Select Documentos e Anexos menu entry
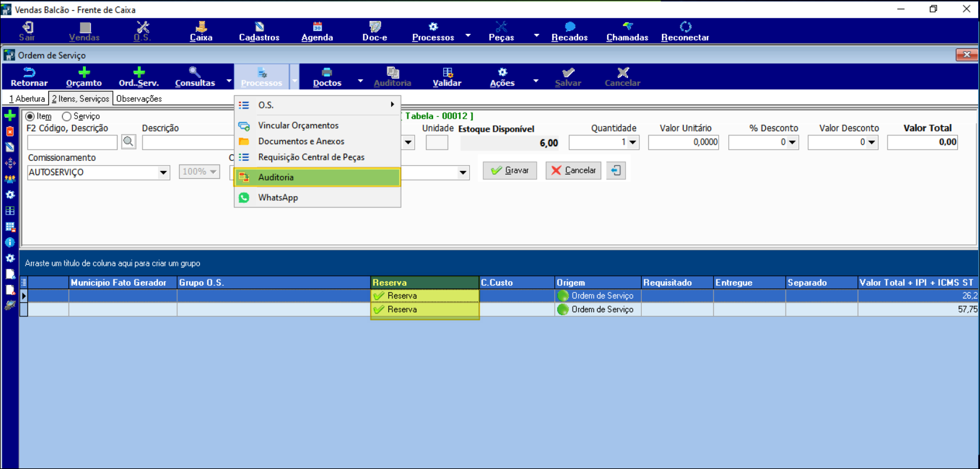 coord(317,142)
